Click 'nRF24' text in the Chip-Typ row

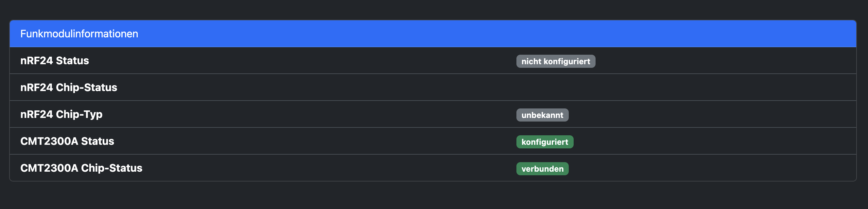click(x=36, y=114)
